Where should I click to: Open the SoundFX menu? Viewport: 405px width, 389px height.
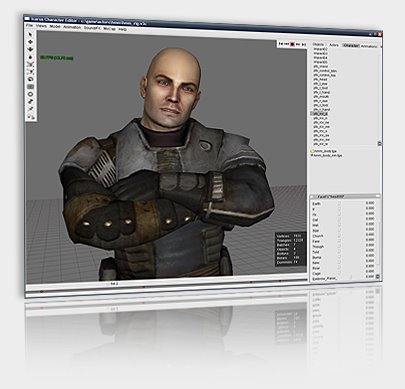point(92,28)
